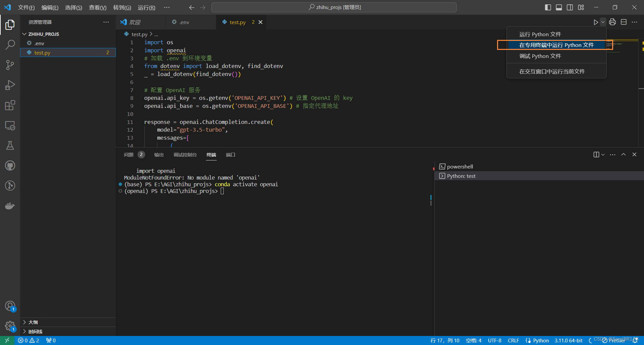Viewport: 644px width, 345px height.
Task: Open the 转到(G) menu
Action: [x=122, y=7]
